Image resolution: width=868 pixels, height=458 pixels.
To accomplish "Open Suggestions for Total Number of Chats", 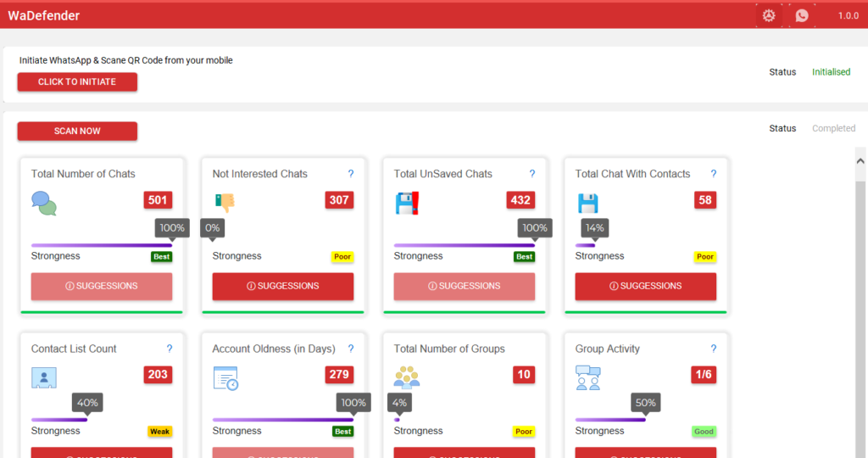I will [102, 287].
